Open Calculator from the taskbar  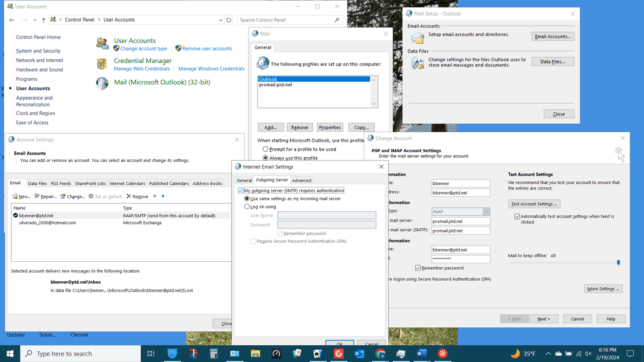[x=214, y=354]
